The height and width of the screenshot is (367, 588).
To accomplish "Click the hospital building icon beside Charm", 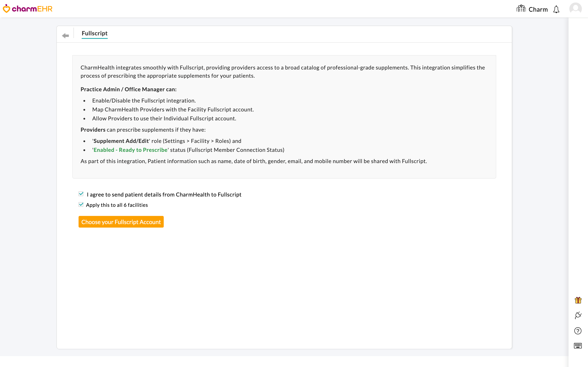I will click(x=521, y=9).
